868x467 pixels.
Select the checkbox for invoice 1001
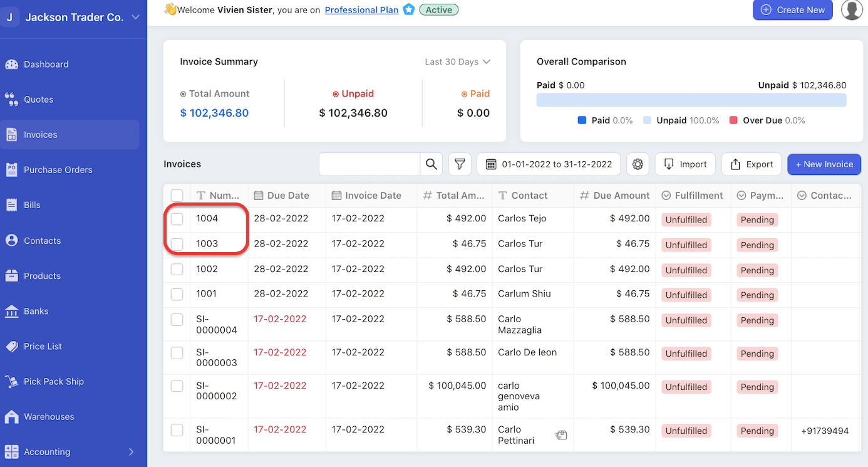(177, 294)
